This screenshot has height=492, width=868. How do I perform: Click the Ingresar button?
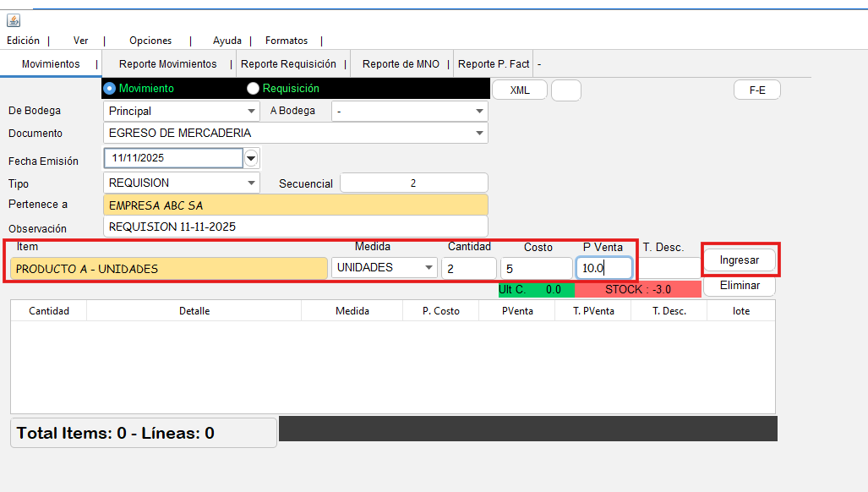pos(740,260)
